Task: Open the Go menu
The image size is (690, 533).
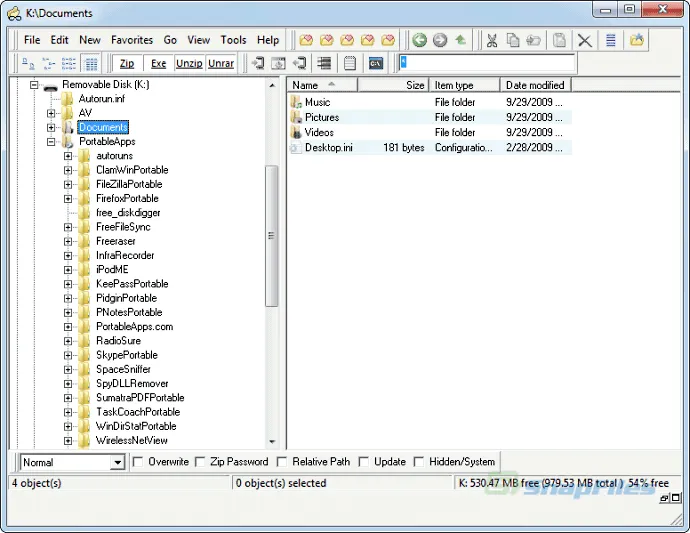Action: tap(170, 40)
